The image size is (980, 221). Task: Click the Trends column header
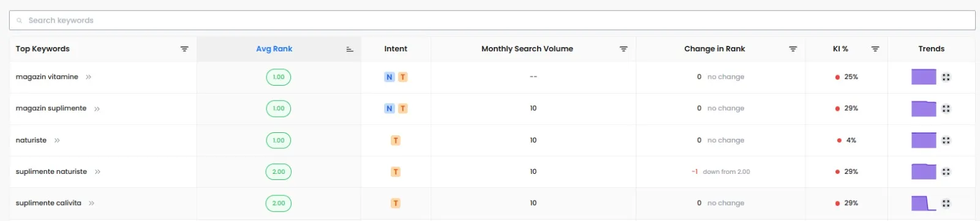point(931,49)
